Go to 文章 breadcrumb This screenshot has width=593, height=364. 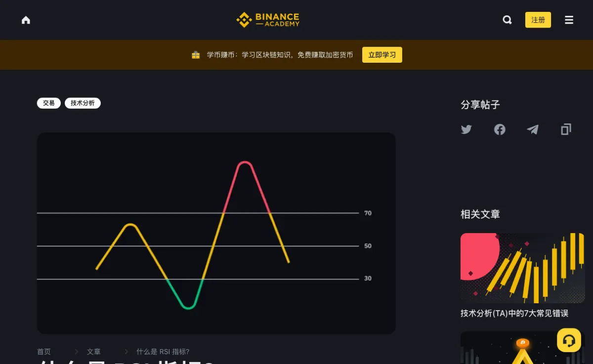(94, 352)
